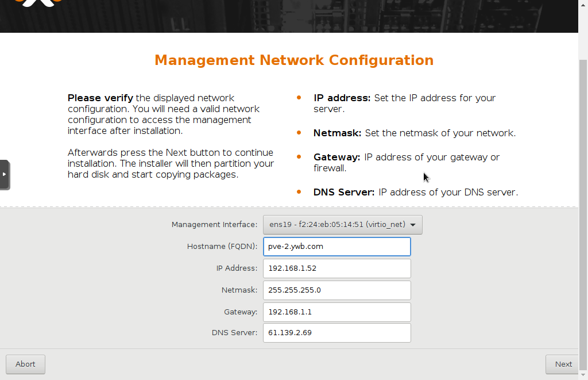Click the dropdown arrow next to ens19 interface
This screenshot has height=380, width=588.
click(x=413, y=225)
